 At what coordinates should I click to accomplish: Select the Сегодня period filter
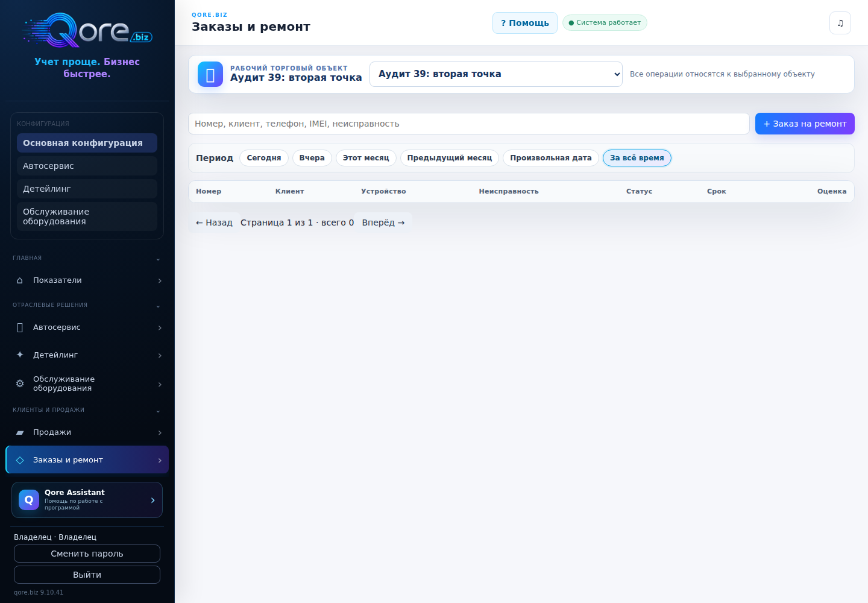pyautogui.click(x=264, y=158)
